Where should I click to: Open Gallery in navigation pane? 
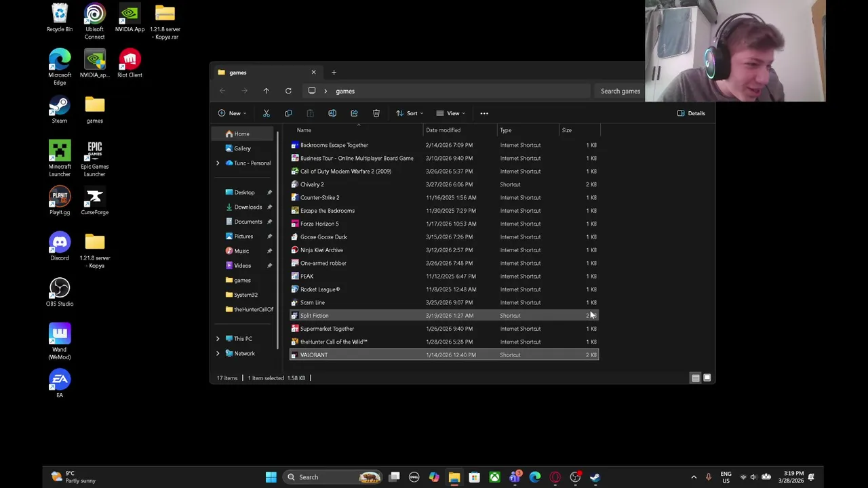pos(243,148)
